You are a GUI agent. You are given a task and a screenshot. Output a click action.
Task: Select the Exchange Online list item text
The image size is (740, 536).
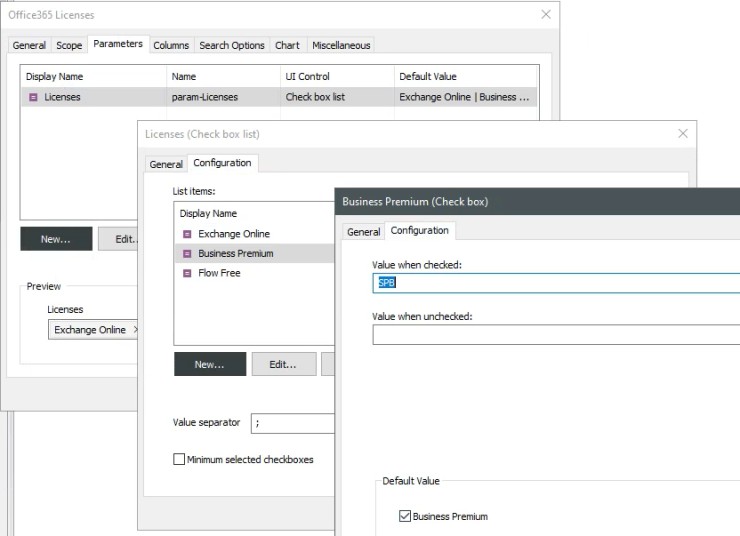(234, 234)
